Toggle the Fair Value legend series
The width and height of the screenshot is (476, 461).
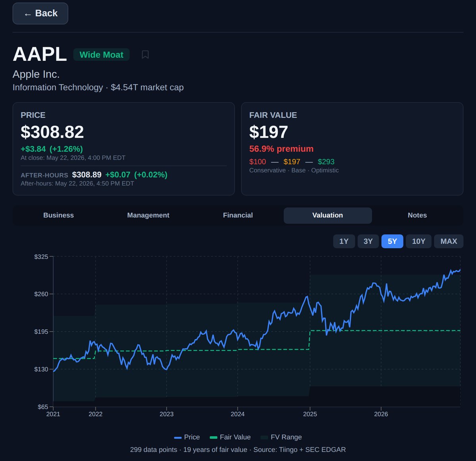click(x=230, y=437)
